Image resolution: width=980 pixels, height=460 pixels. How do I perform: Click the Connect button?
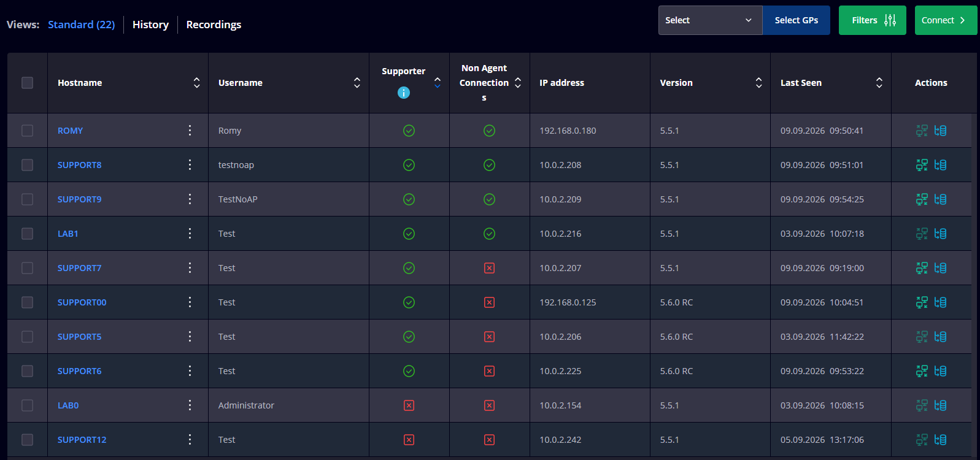click(946, 20)
